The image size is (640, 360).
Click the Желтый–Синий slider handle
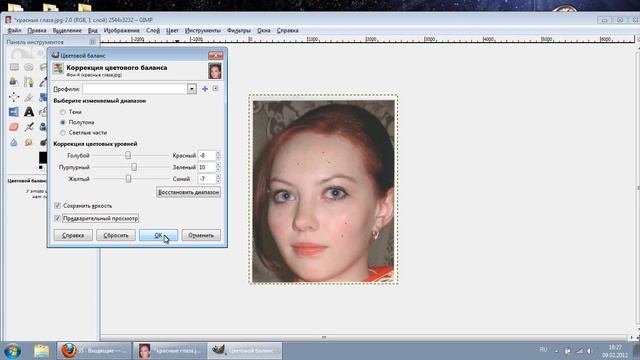pyautogui.click(x=129, y=179)
